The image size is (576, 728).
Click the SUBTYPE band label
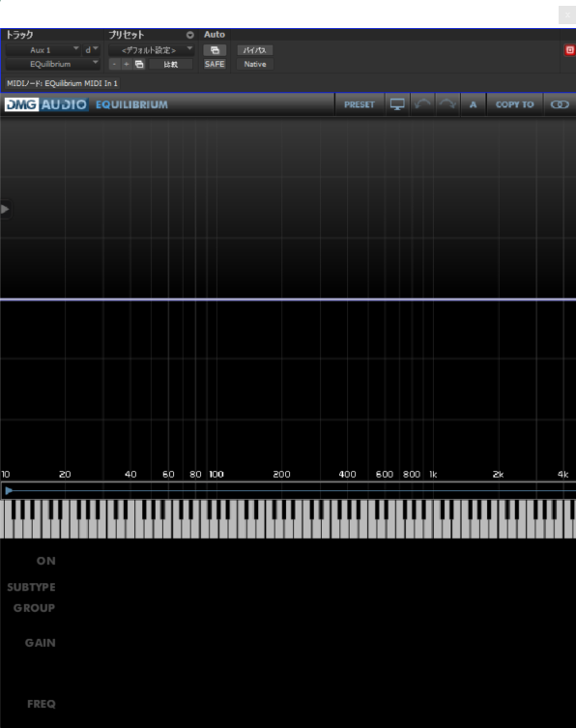point(31,587)
